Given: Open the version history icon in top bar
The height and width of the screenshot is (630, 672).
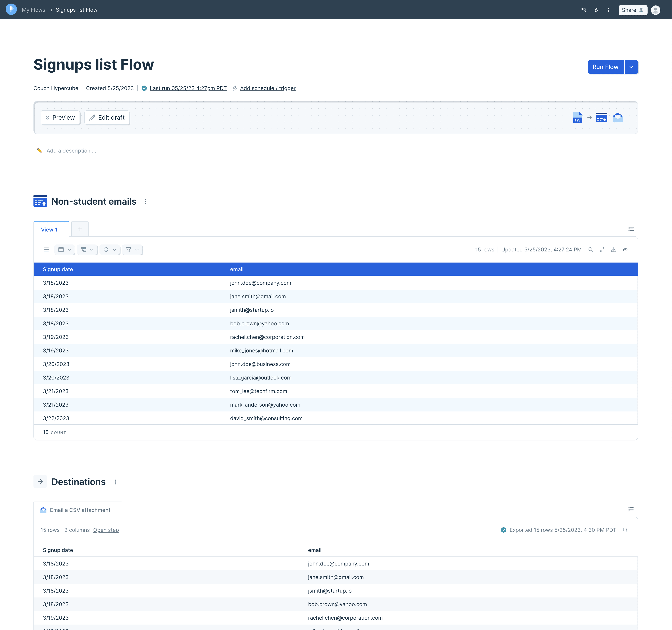Looking at the screenshot, I should pos(583,10).
